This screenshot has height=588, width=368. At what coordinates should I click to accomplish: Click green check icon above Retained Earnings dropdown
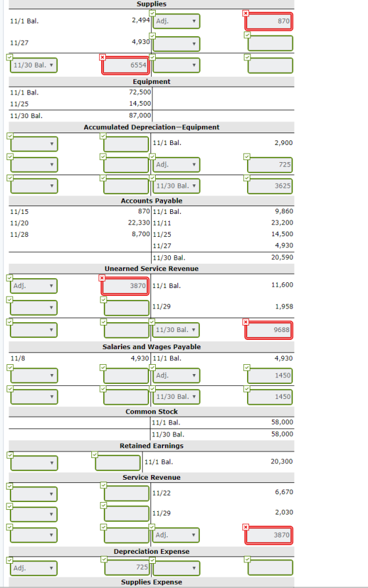(10, 455)
